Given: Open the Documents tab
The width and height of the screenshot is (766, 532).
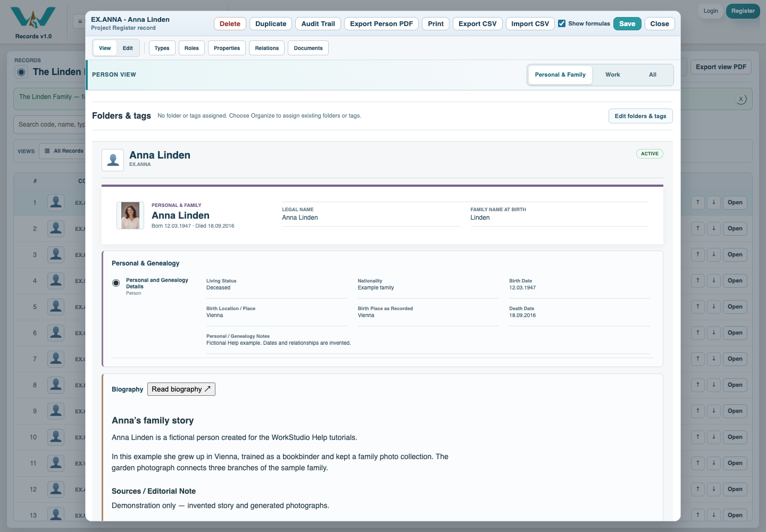Looking at the screenshot, I should tap(309, 48).
